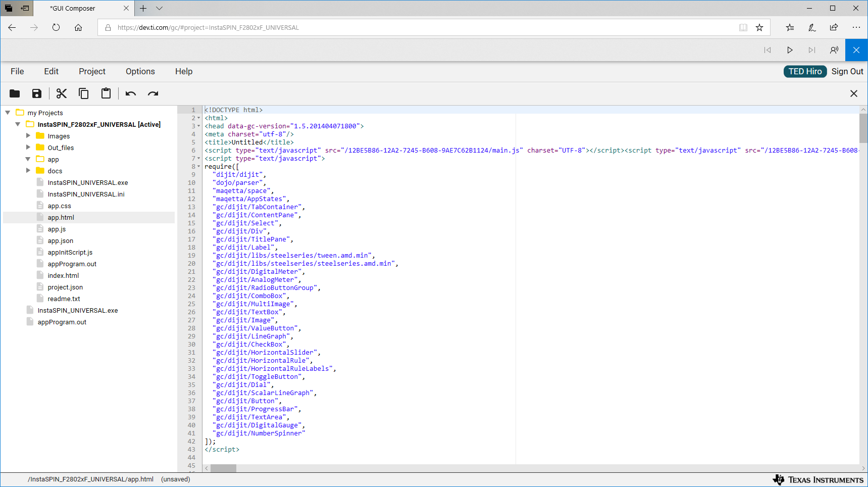Viewport: 868px width, 487px height.
Task: Open the tab preview dropdown chevron
Action: point(160,8)
